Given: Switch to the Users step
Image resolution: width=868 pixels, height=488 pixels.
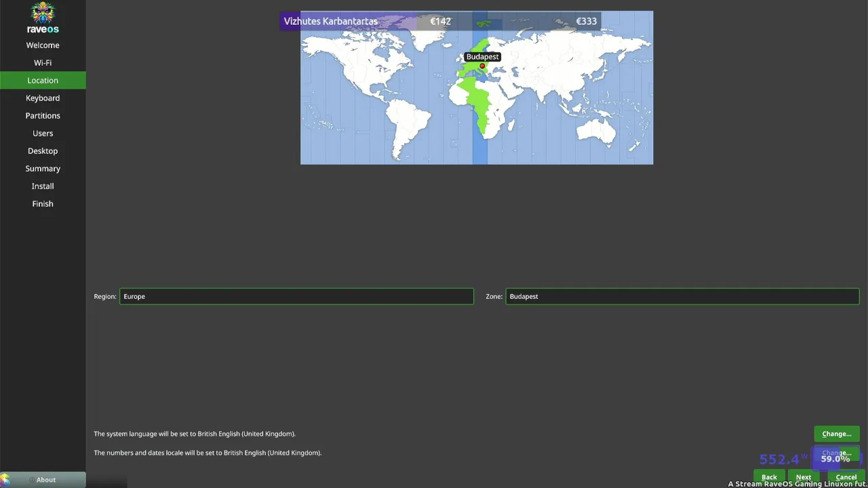Looking at the screenshot, I should click(43, 134).
